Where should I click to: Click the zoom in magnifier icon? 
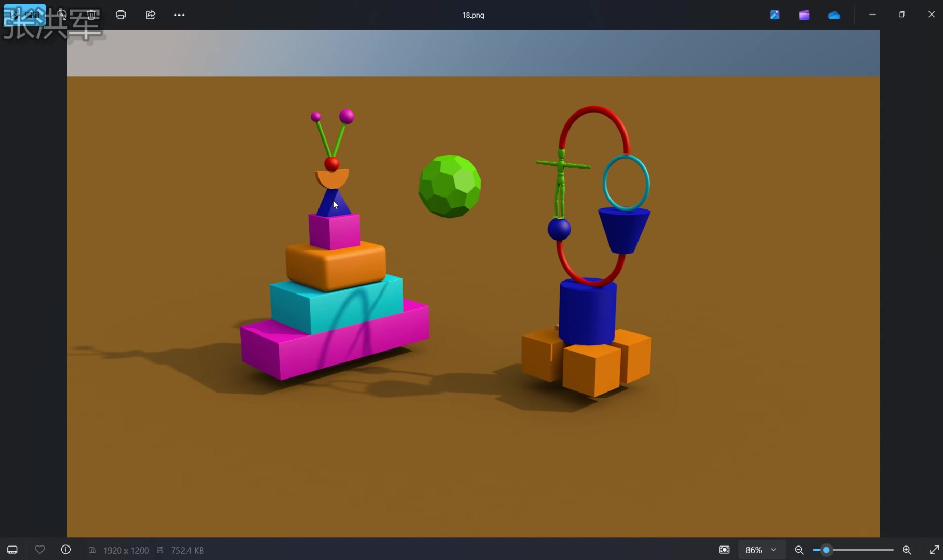[x=907, y=550]
